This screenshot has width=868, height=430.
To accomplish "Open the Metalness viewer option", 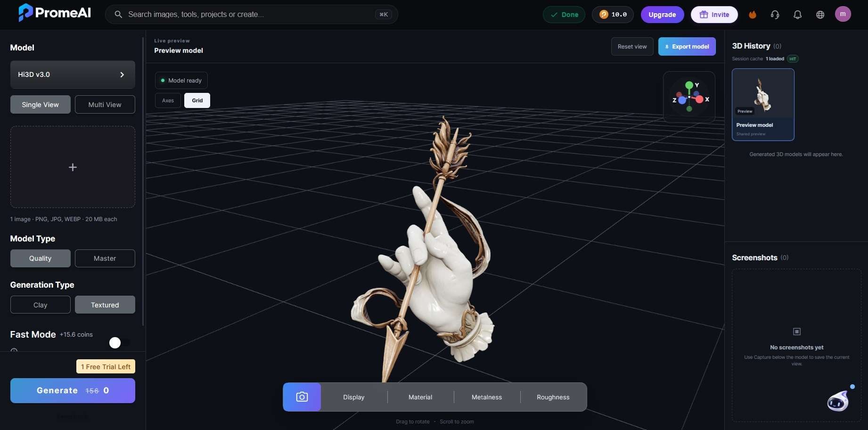I will [x=487, y=397].
